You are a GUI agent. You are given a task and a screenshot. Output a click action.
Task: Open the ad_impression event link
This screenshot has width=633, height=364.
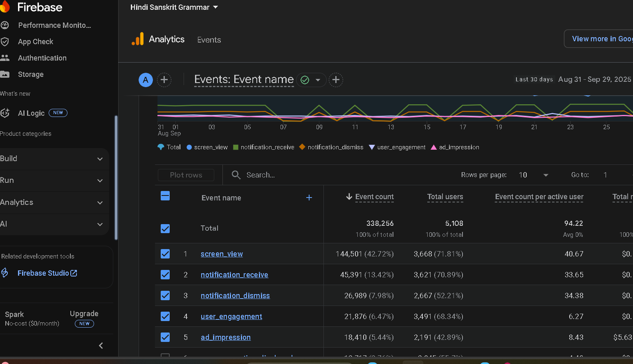tap(225, 337)
